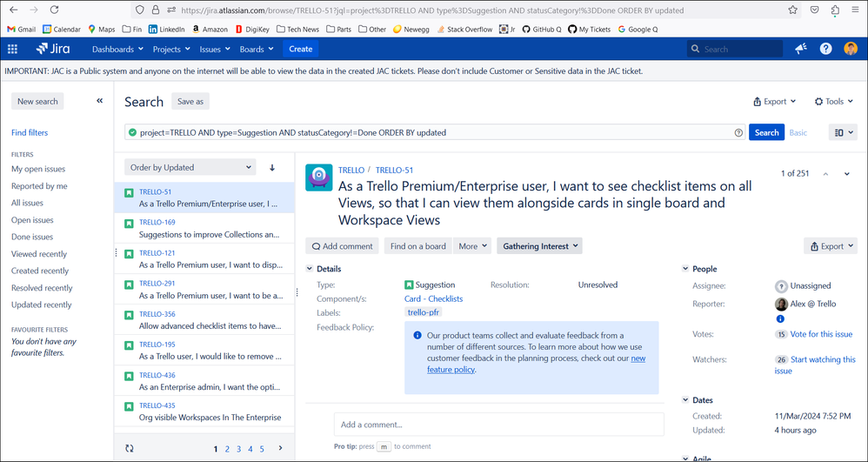The width and height of the screenshot is (868, 462).
Task: Collapse the filters sidebar with double chevron
Action: point(100,101)
